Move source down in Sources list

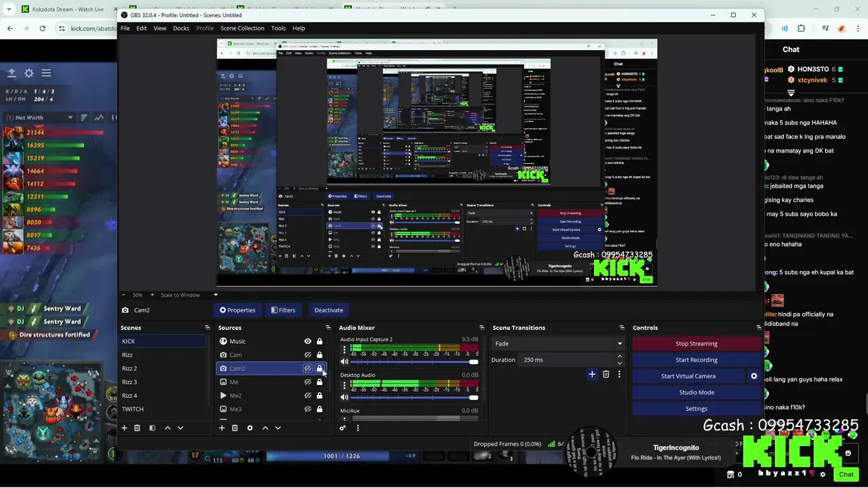coord(277,428)
